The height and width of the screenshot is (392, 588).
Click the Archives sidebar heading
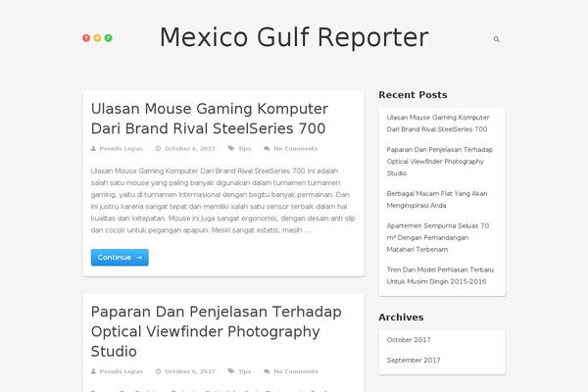point(401,318)
